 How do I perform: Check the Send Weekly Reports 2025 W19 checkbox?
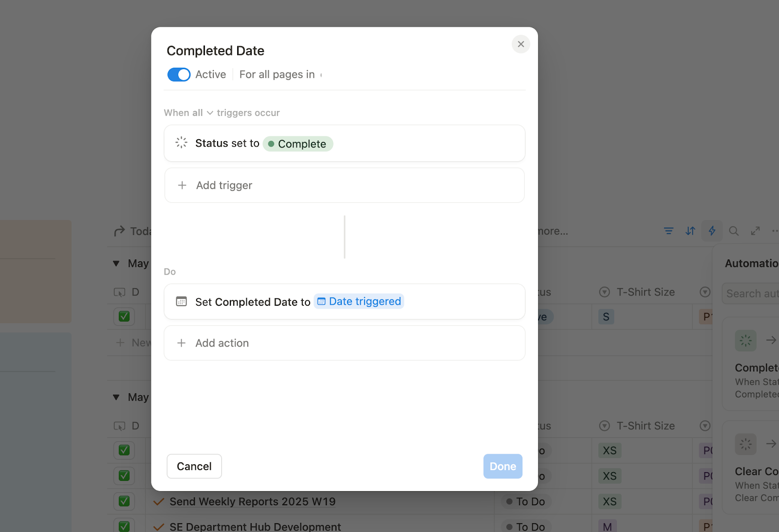point(124,501)
